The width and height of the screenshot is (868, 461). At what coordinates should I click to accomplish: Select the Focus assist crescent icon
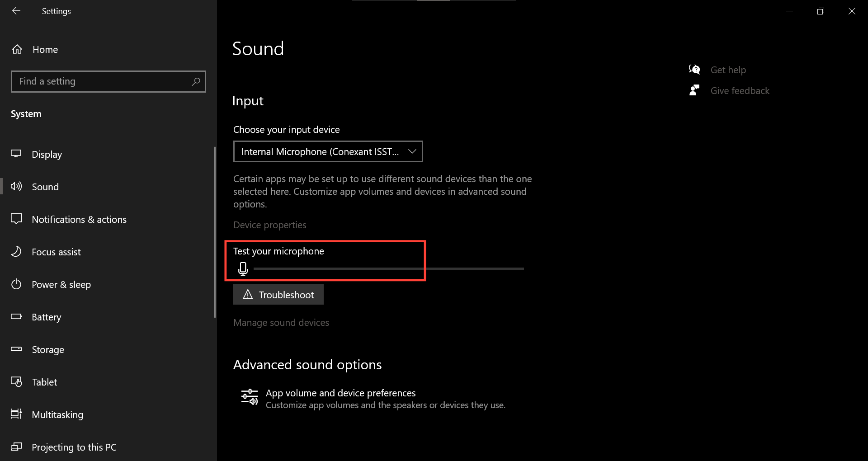[x=16, y=252]
